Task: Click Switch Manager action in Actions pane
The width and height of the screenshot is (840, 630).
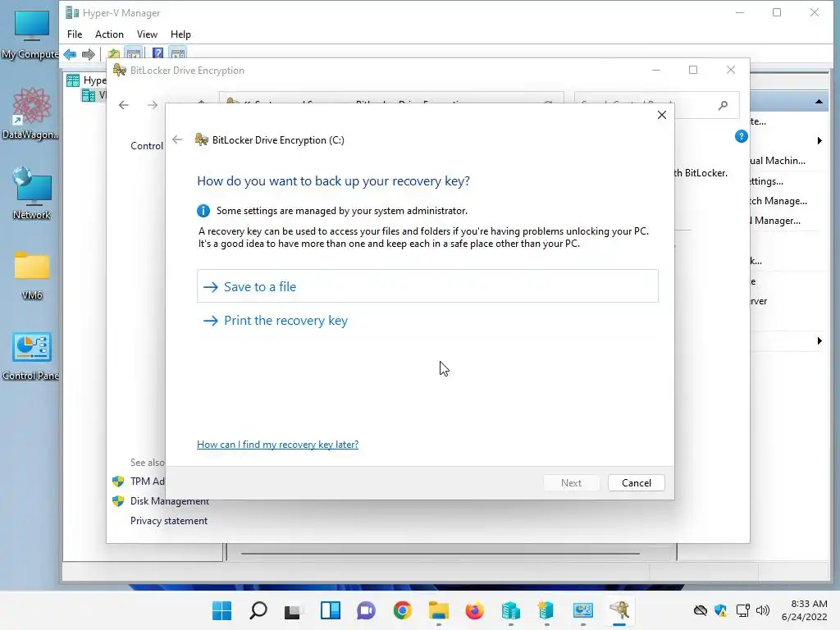Action: point(778,201)
